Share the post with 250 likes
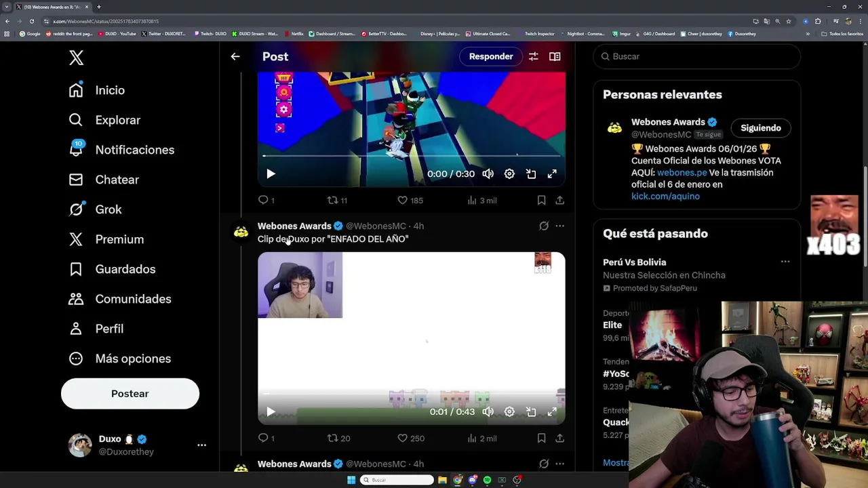 point(559,439)
